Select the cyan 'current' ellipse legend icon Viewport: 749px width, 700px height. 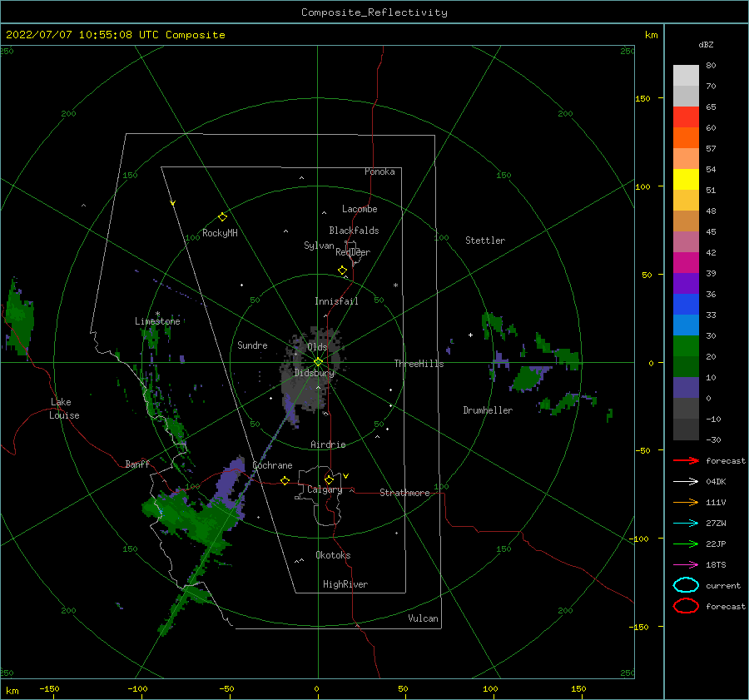(686, 585)
